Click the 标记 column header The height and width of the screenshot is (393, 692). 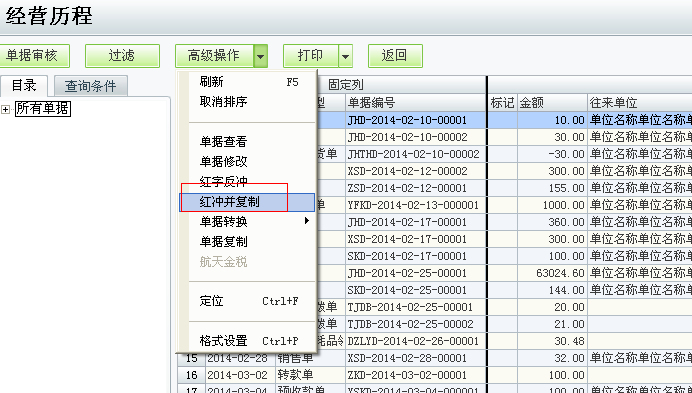click(x=502, y=103)
